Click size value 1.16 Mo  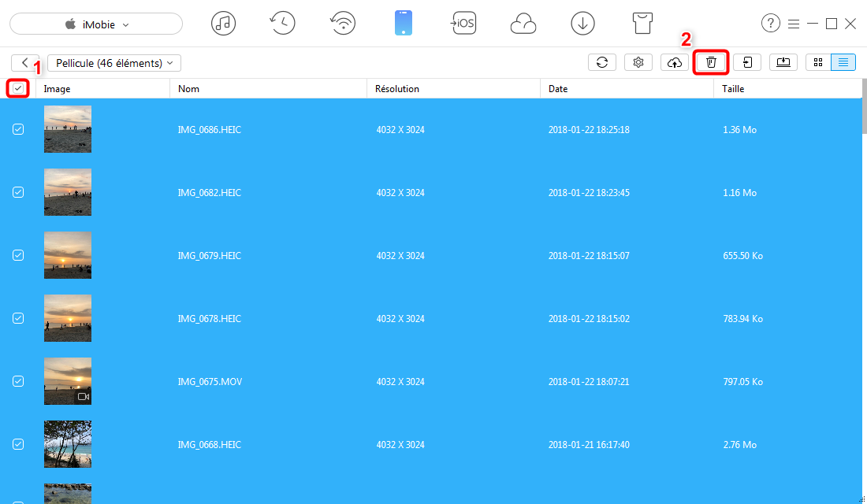click(x=740, y=193)
